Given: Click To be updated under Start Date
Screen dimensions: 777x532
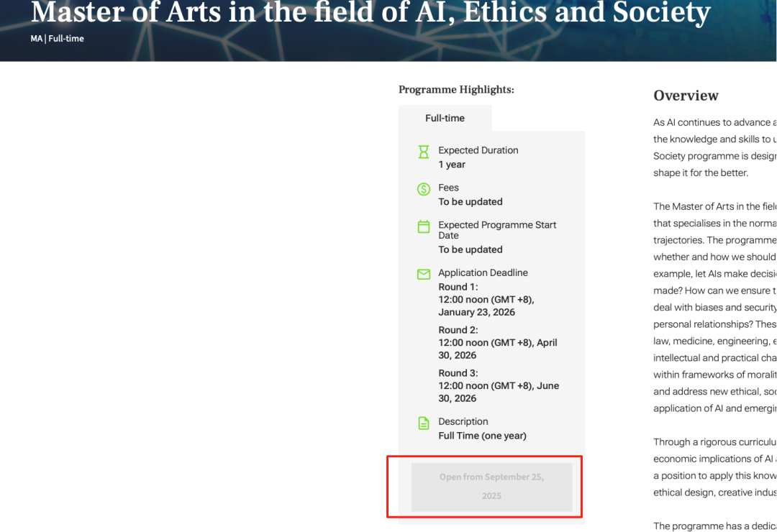Looking at the screenshot, I should click(471, 249).
